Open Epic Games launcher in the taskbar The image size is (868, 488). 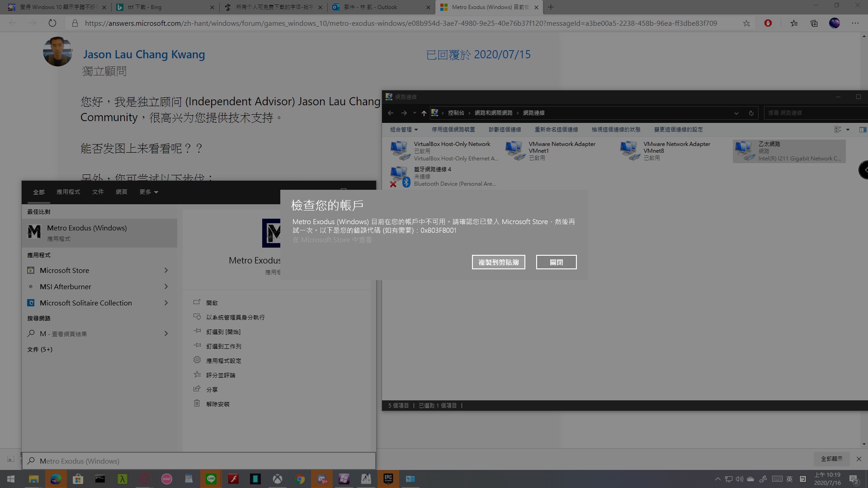coord(388,479)
